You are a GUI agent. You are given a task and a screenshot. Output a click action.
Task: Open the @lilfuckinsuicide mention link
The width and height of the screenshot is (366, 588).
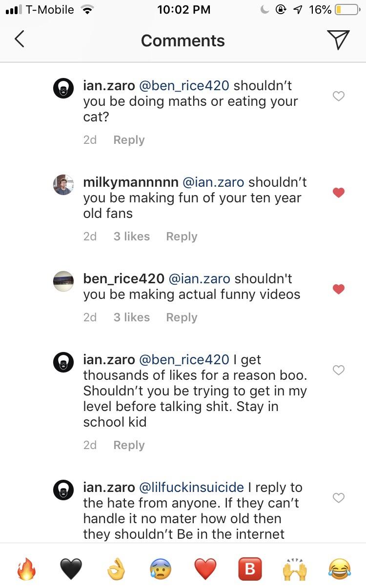coord(191,487)
